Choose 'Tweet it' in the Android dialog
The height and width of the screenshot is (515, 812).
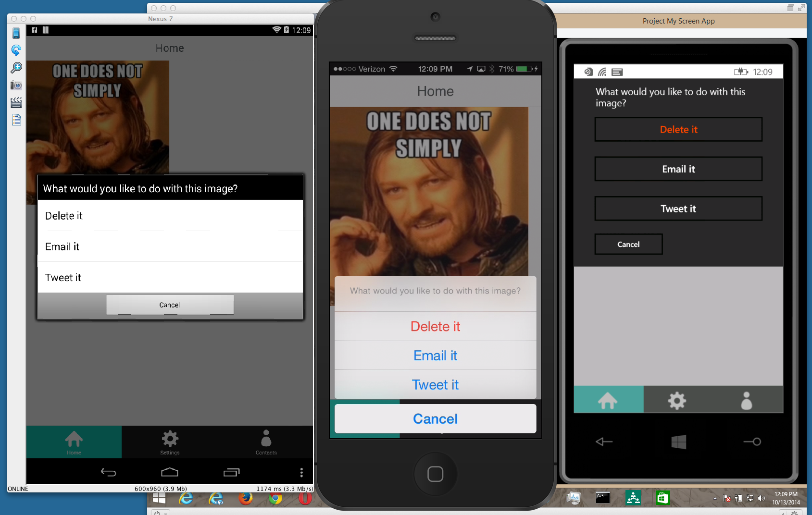(x=170, y=277)
